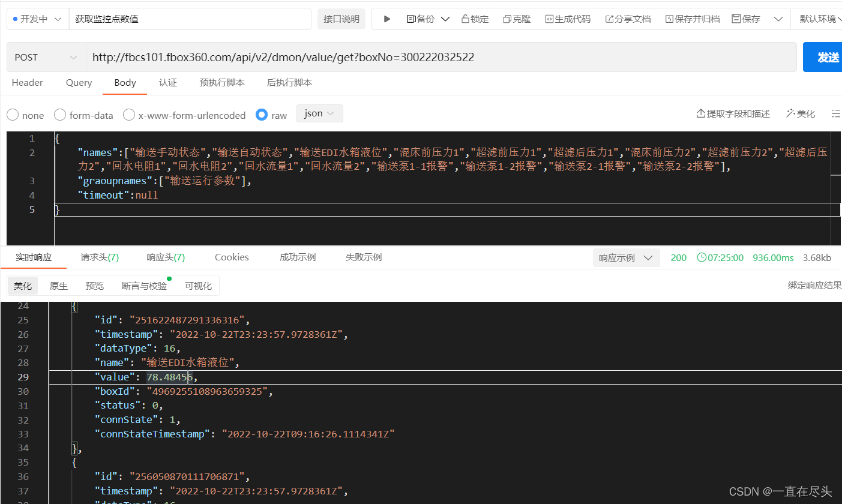Click the 936.00ms response time
The image size is (842, 504).
[773, 258]
